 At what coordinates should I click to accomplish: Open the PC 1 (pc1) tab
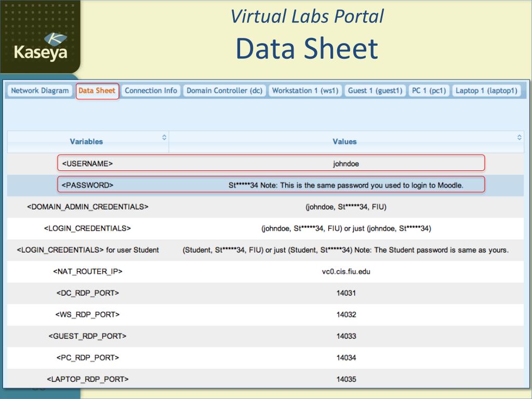click(x=429, y=90)
